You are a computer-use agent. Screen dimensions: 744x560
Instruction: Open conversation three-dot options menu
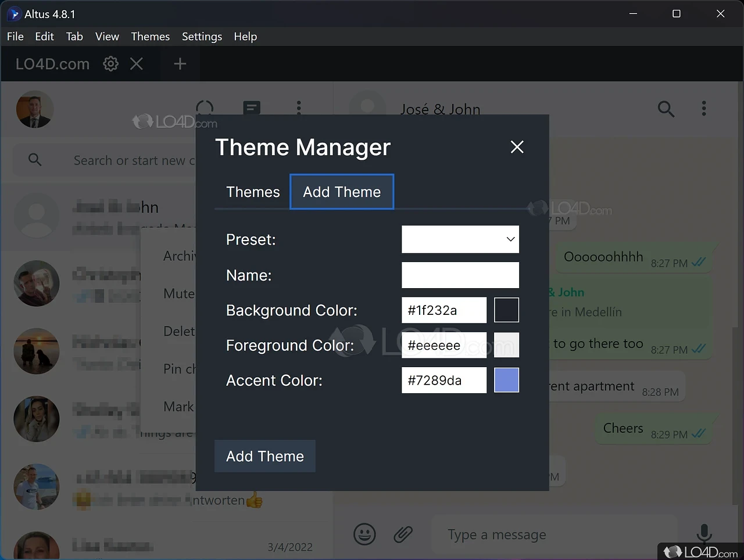point(704,109)
